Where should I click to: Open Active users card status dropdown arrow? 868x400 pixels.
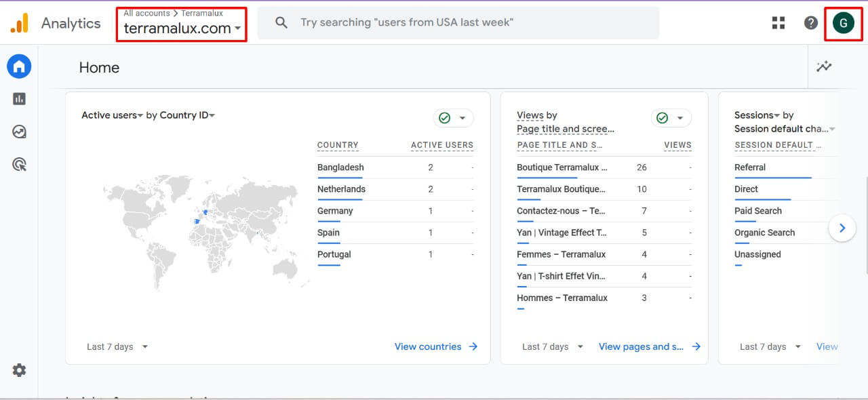(x=462, y=118)
